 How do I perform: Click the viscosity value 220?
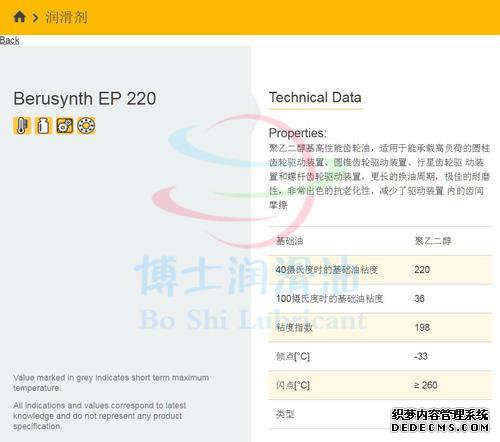422,270
